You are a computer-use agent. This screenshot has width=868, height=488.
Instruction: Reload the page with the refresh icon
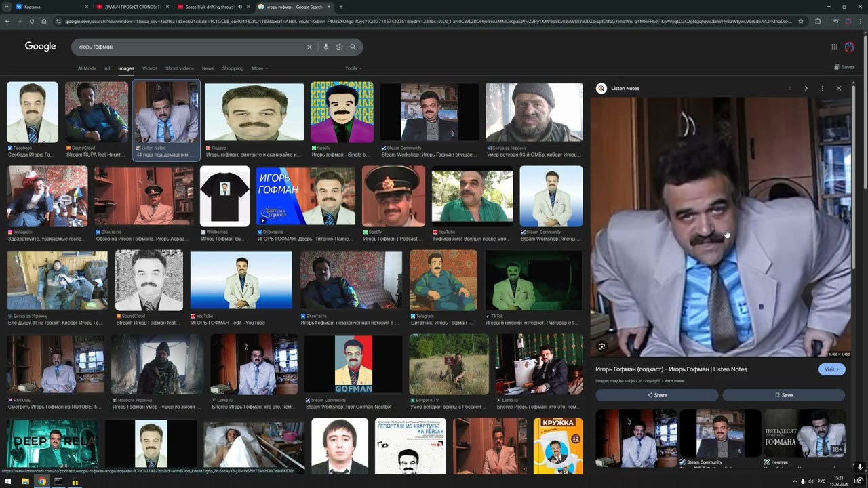click(31, 21)
